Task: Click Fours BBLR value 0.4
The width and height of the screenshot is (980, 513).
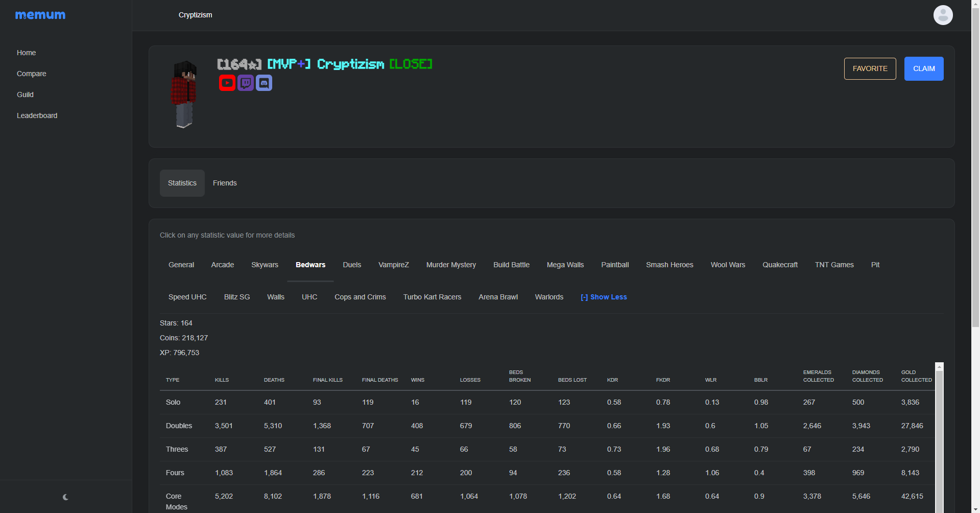Action: click(759, 473)
